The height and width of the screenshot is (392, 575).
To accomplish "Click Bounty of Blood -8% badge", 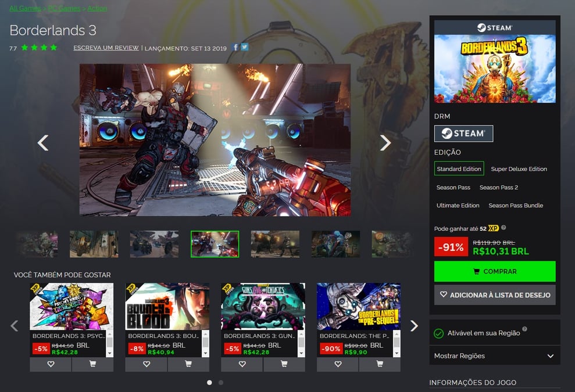I will pos(137,349).
